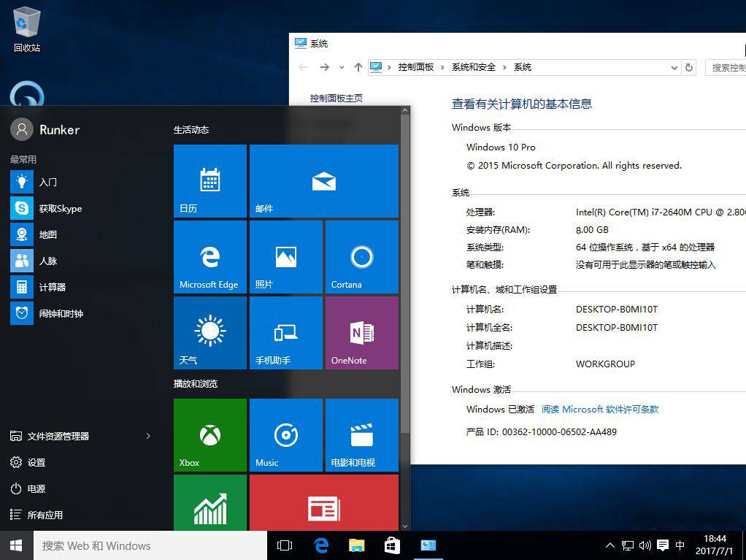Open the Store taskbar icon
Image resolution: width=746 pixels, height=560 pixels.
tap(392, 545)
